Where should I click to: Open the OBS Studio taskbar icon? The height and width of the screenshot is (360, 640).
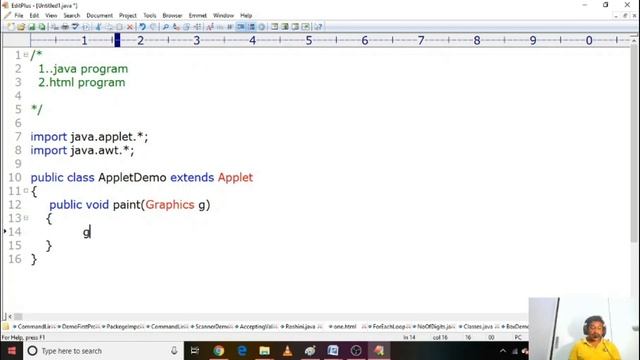pos(356,351)
